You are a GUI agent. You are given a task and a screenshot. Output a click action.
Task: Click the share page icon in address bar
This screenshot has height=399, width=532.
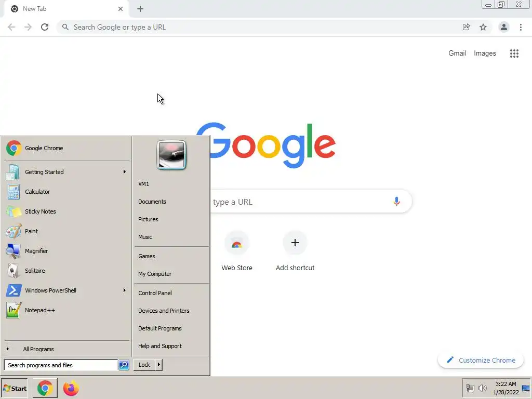(466, 27)
